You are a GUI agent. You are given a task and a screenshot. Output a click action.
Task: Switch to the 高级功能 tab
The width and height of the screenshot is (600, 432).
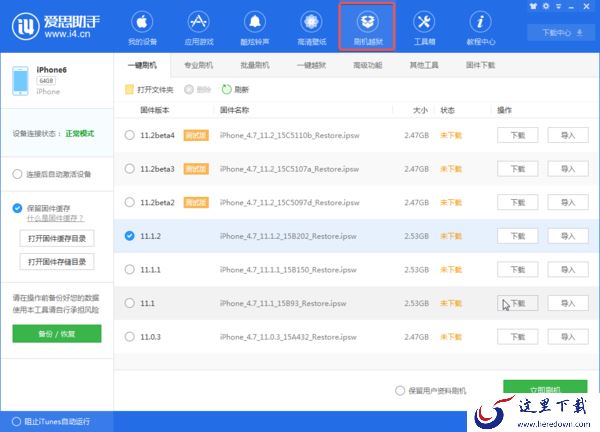(368, 65)
